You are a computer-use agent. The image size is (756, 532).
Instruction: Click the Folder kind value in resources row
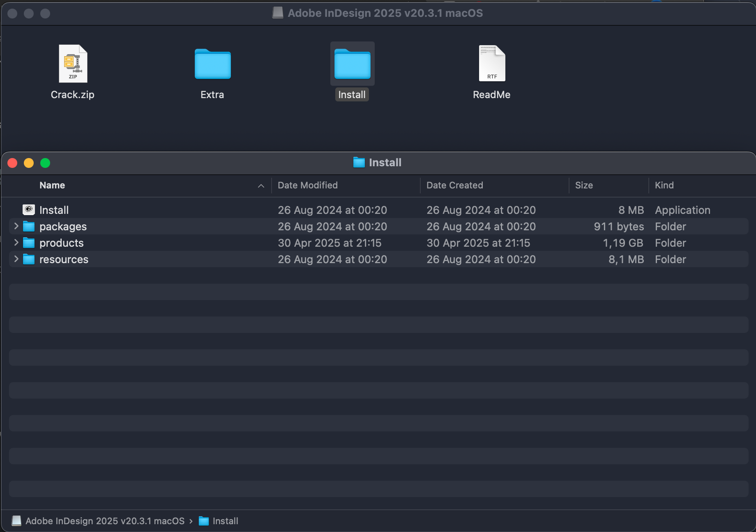[671, 259]
